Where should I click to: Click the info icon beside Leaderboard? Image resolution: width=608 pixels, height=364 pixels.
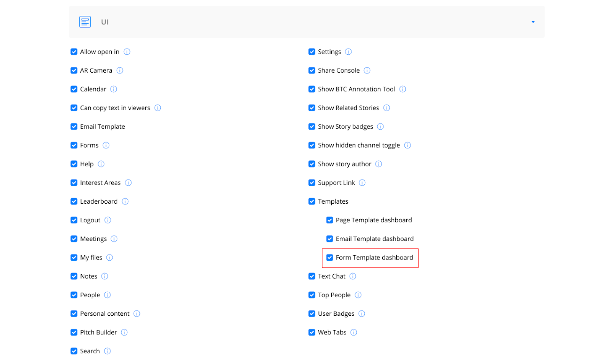click(x=125, y=201)
